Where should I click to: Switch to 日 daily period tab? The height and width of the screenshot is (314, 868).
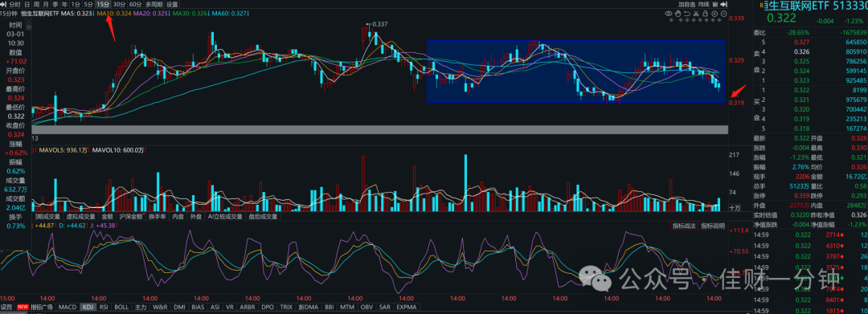click(x=27, y=5)
